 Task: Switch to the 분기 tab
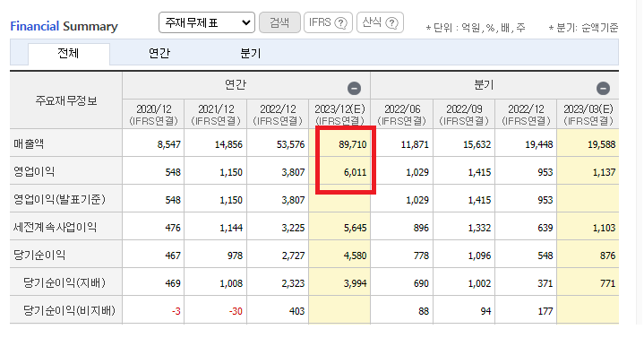[251, 54]
